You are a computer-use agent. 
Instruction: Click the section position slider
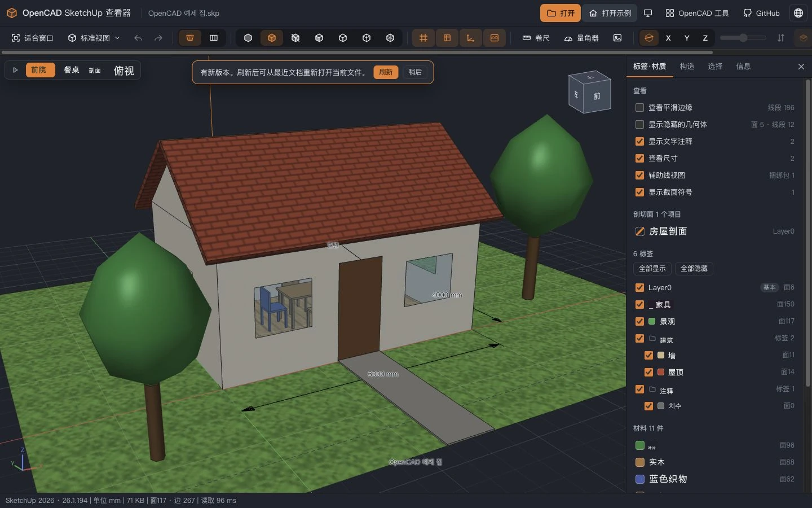tap(743, 38)
